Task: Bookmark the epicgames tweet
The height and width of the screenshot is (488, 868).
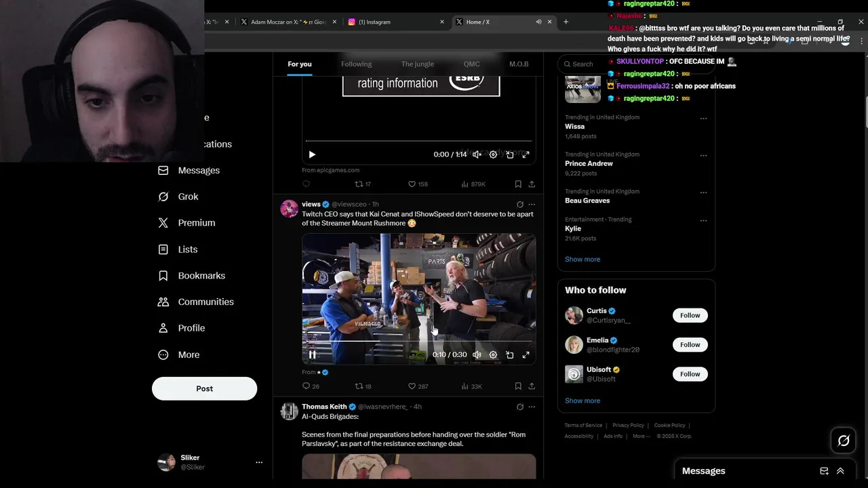Action: [x=518, y=184]
